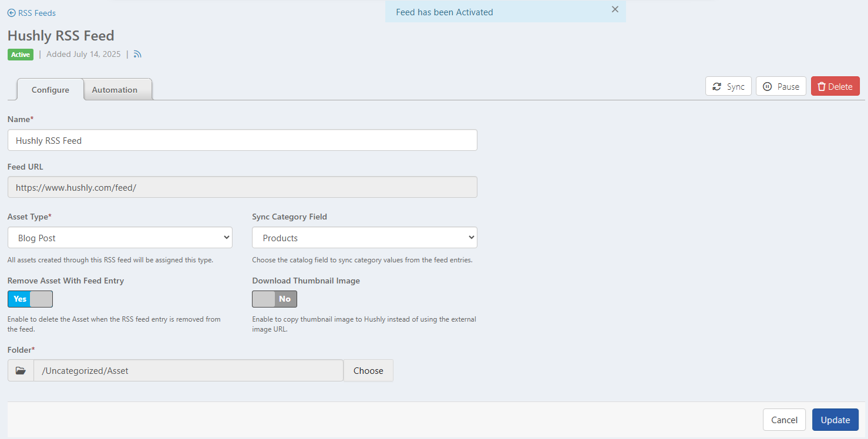Click the Hushly RSS Feed page title
The height and width of the screenshot is (439, 868).
[x=61, y=36]
